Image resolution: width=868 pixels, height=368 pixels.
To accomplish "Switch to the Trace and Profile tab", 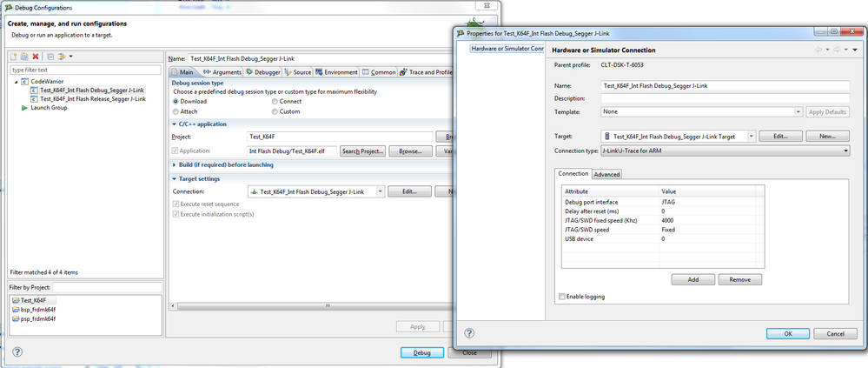I will click(x=426, y=72).
